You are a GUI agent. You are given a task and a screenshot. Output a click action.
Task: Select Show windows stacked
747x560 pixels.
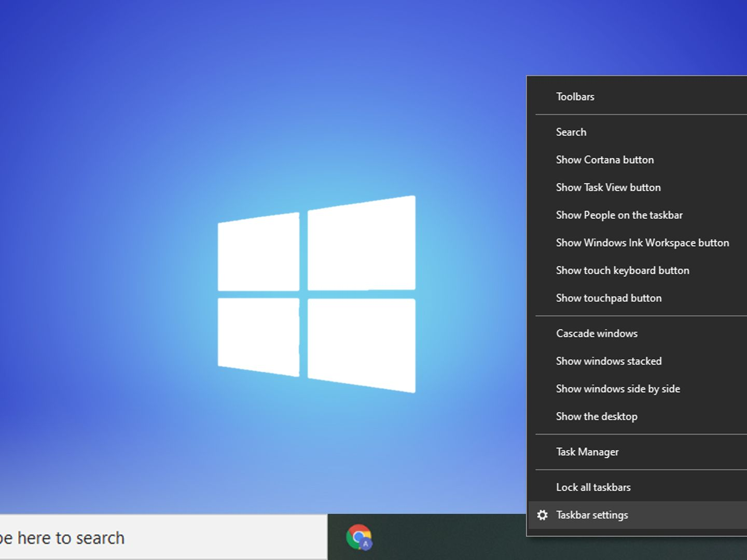pos(637,361)
